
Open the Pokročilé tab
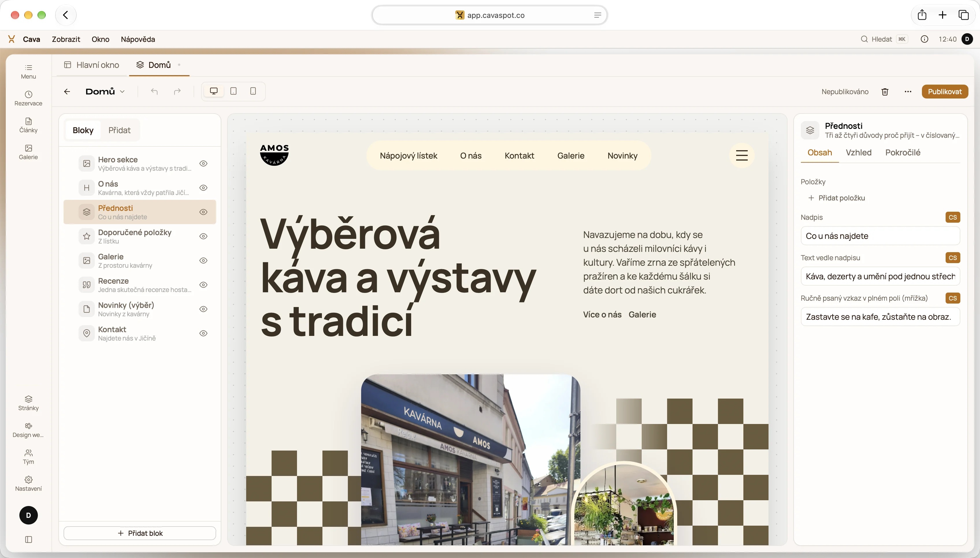point(903,152)
